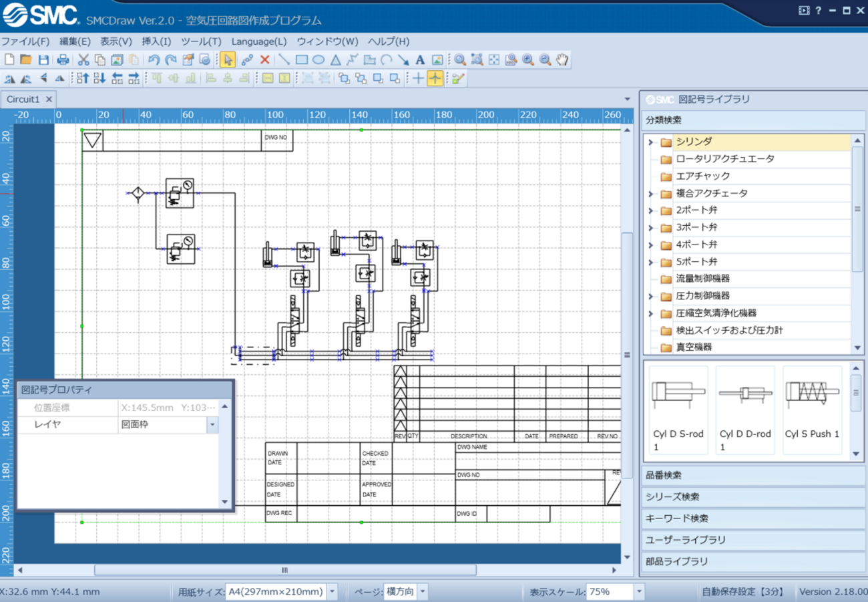Select the Cyl D S-rod 1 symbol
The width and height of the screenshot is (868, 602).
pyautogui.click(x=678, y=410)
